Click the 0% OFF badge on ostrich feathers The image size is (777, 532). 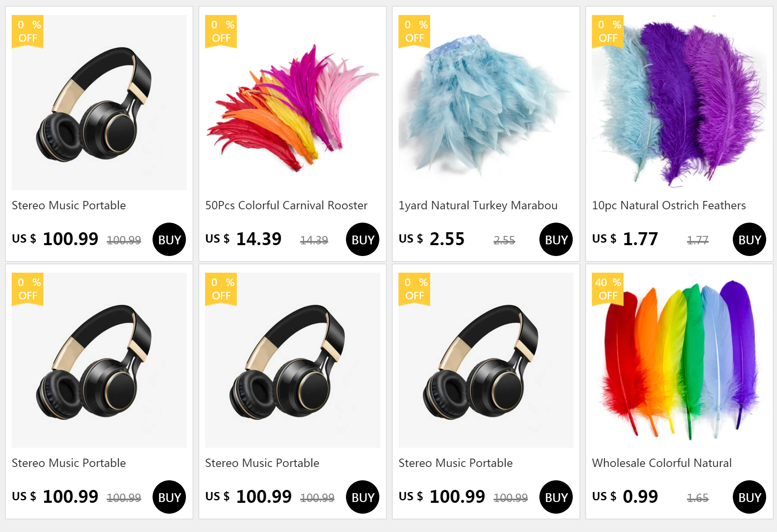tap(608, 31)
